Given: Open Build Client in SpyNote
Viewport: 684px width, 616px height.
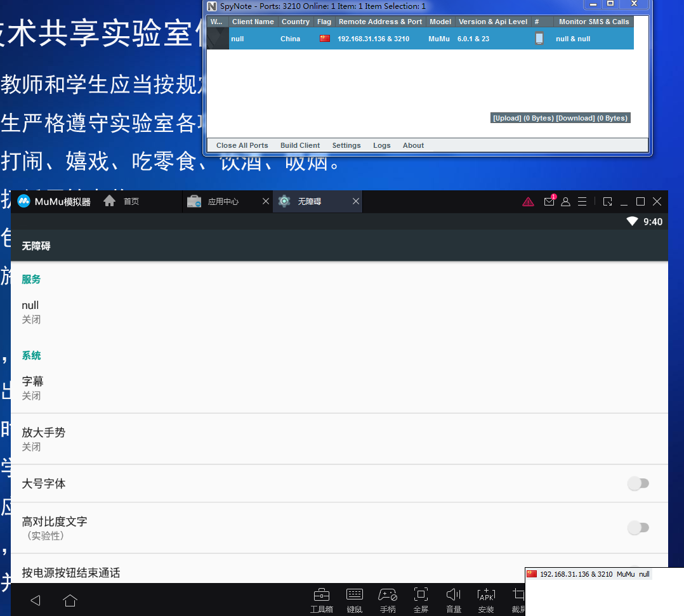Looking at the screenshot, I should coord(300,145).
